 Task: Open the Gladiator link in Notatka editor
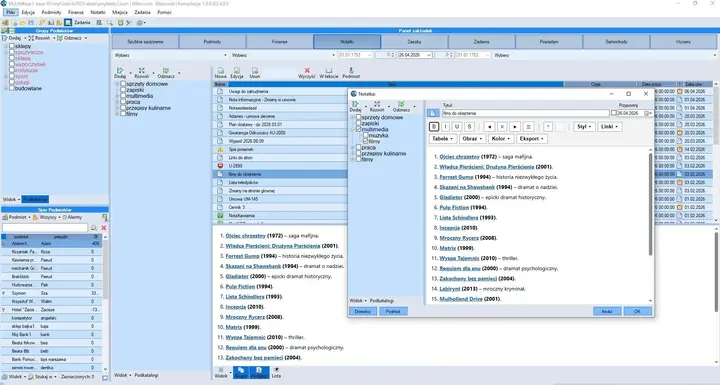click(451, 197)
